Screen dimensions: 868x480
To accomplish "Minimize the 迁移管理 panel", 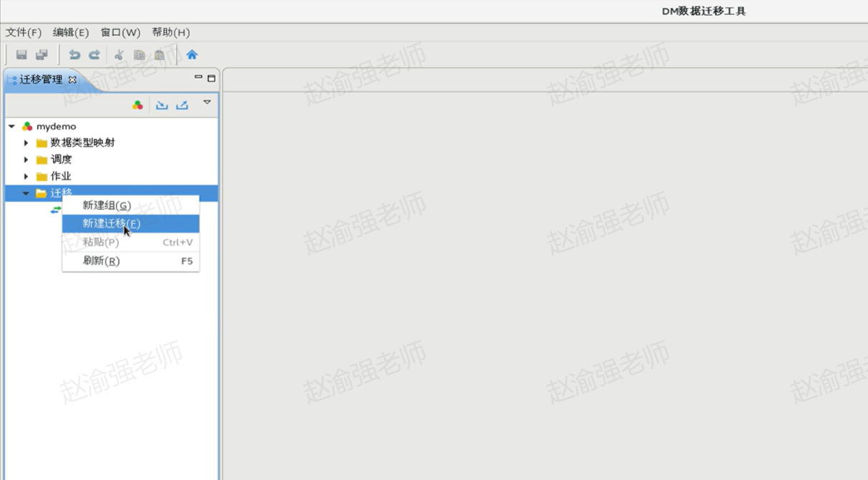I will pos(198,77).
